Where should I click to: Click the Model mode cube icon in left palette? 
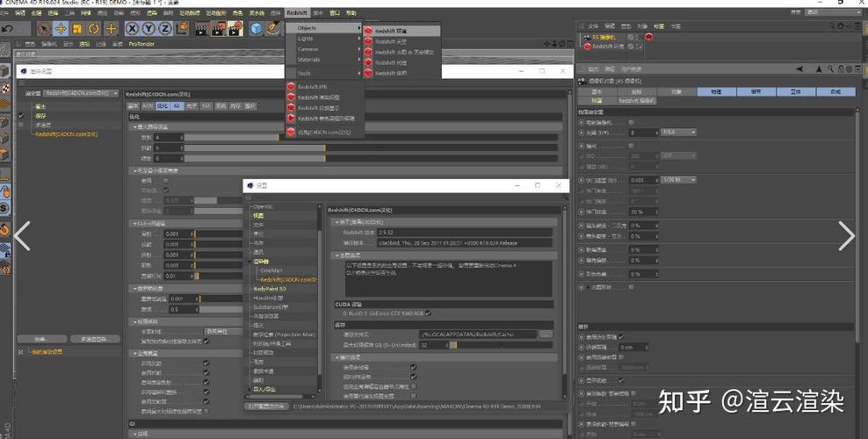[4, 71]
